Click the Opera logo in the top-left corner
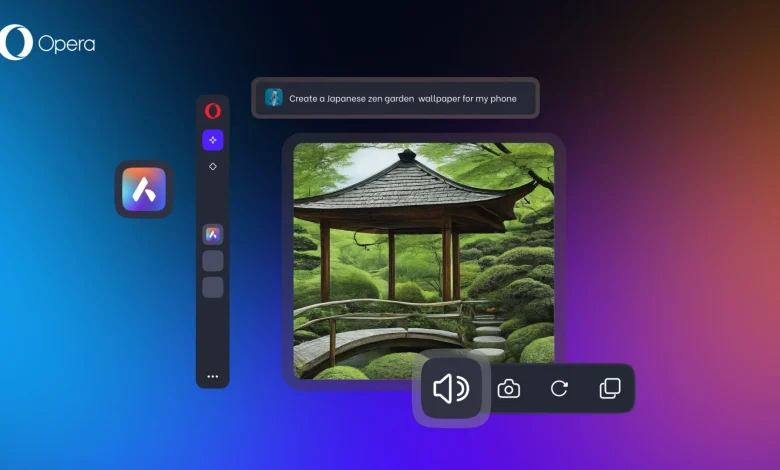Screen dimensions: 780x470 coord(16,43)
